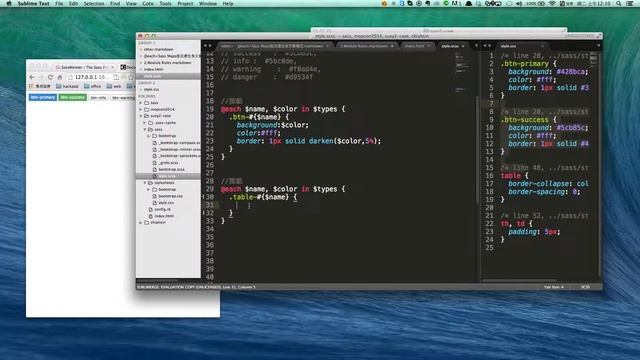Click previous-tab arrow in left pane
Screen dimensions: 640x360
(205, 46)
